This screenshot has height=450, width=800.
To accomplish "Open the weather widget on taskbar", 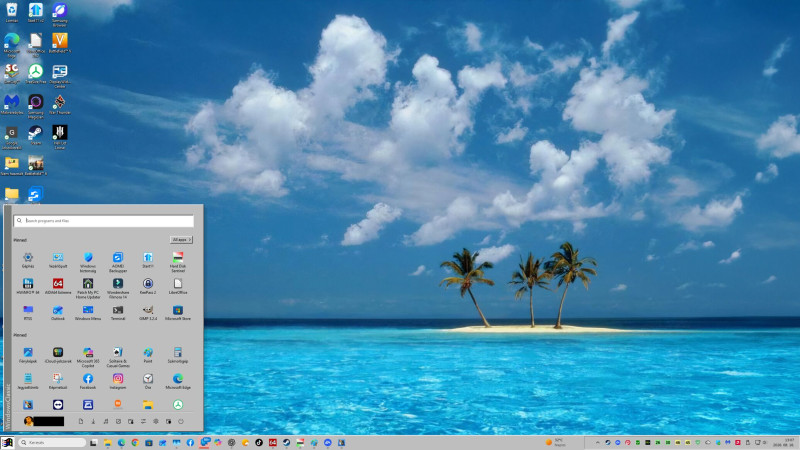I will (x=556, y=442).
